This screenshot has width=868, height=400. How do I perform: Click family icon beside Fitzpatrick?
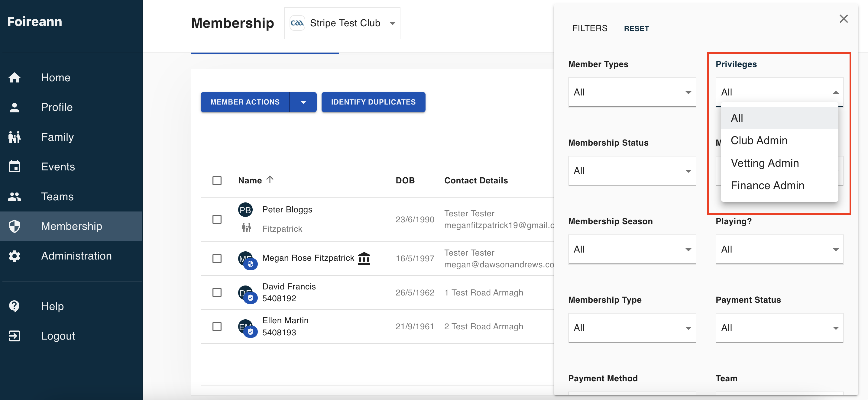click(x=246, y=228)
